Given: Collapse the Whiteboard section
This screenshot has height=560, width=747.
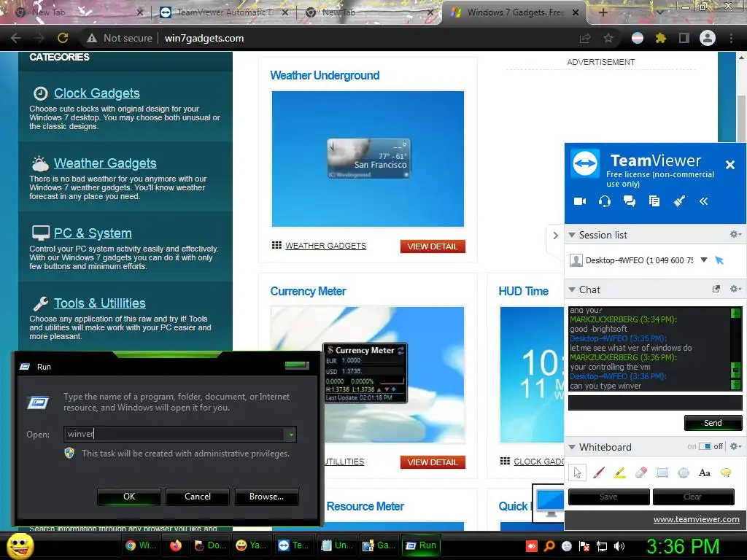Looking at the screenshot, I should tap(572, 447).
